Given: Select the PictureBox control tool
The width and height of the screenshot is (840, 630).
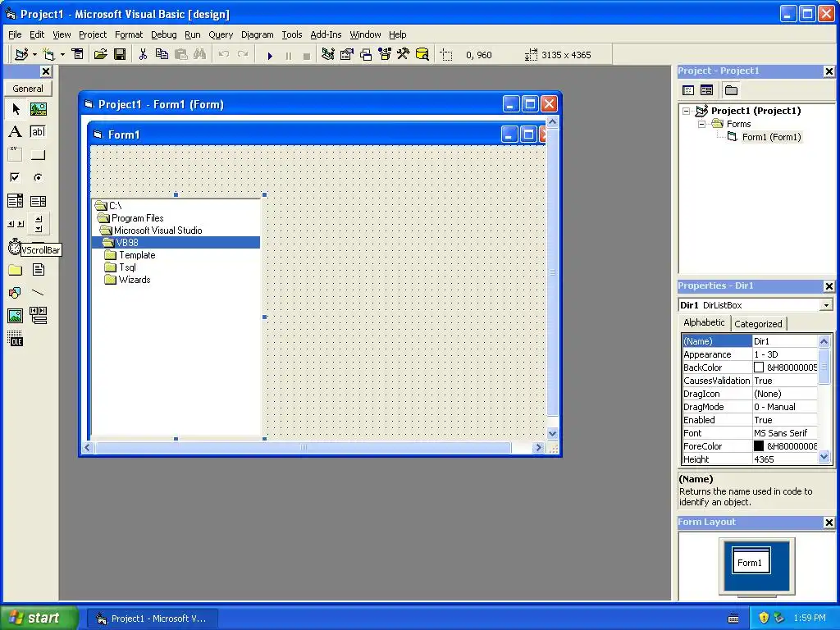Looking at the screenshot, I should (38, 109).
